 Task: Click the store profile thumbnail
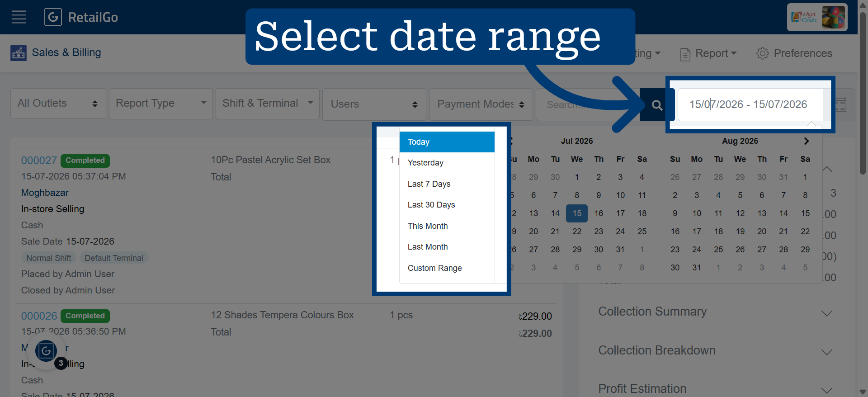point(817,17)
